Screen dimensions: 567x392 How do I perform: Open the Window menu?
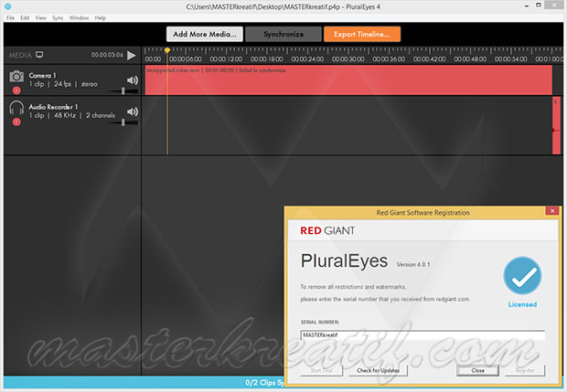click(79, 17)
